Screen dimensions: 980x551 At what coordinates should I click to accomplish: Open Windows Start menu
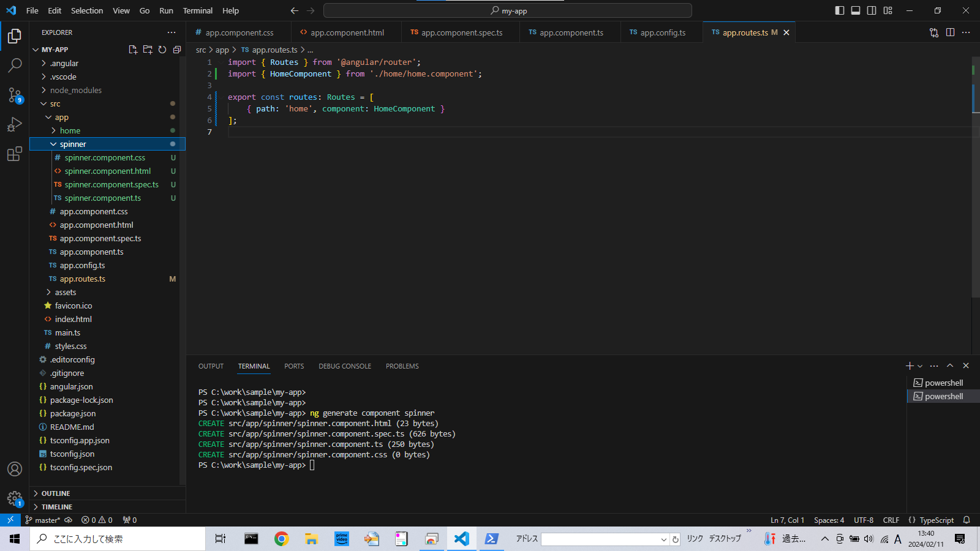pos(15,539)
